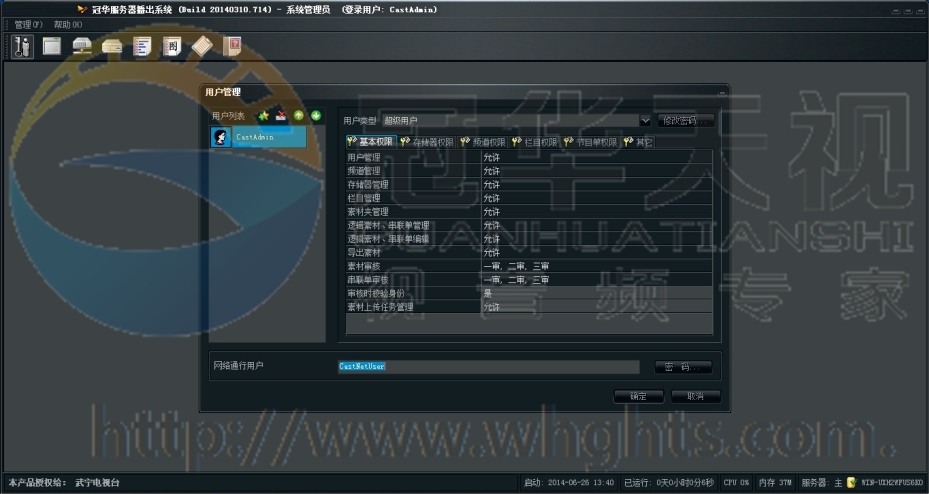Open the 帮助 menu
The width and height of the screenshot is (929, 494).
(x=68, y=25)
